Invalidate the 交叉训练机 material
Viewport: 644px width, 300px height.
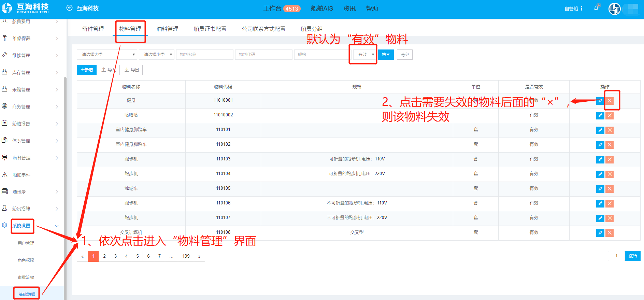(x=610, y=233)
